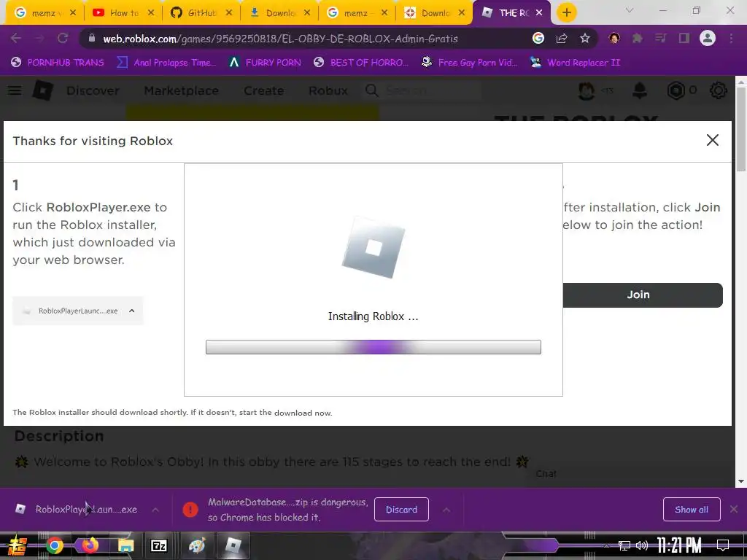This screenshot has width=747, height=560.
Task: Open the Chrome profile avatar
Action: (x=708, y=39)
